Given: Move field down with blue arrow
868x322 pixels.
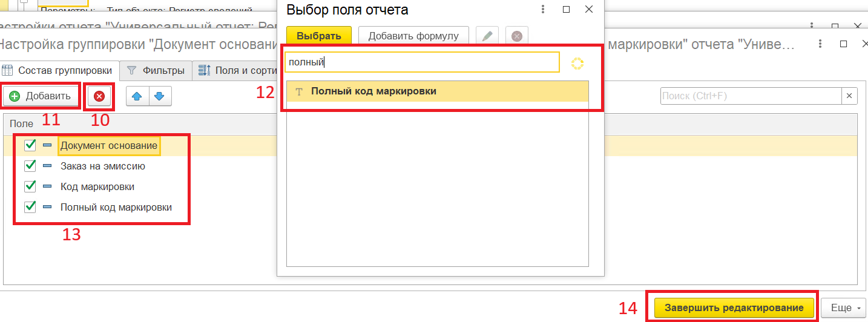Looking at the screenshot, I should point(160,96).
